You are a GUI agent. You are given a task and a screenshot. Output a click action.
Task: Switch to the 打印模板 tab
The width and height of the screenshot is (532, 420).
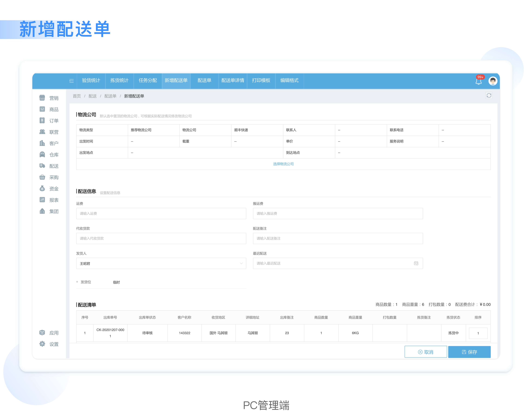click(x=261, y=80)
